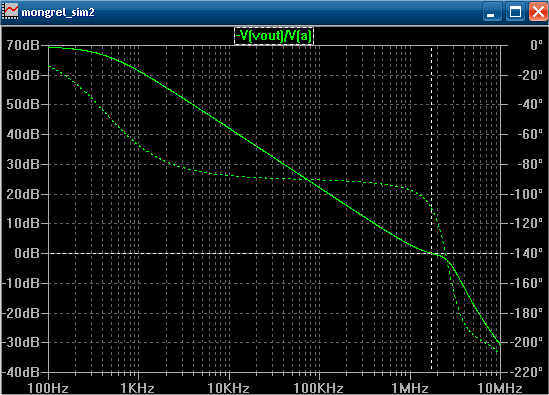Click the 10MHz frequency axis label
The height and width of the screenshot is (395, 549).
(500, 388)
